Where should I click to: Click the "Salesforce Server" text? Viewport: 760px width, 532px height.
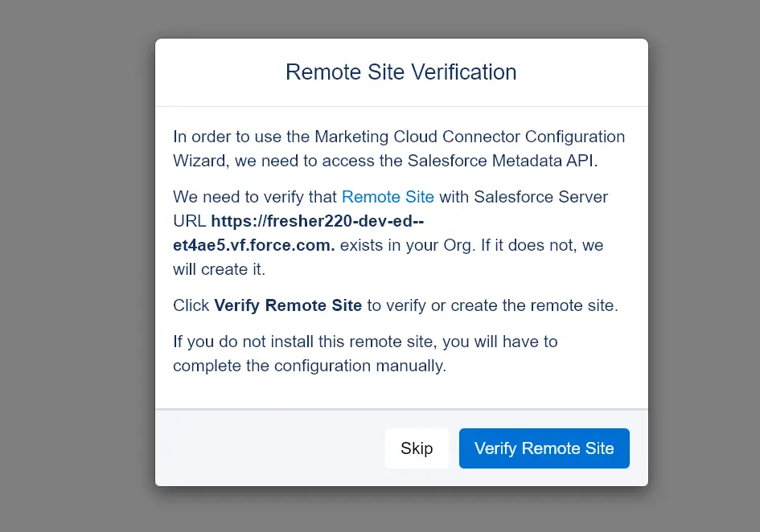click(x=540, y=197)
